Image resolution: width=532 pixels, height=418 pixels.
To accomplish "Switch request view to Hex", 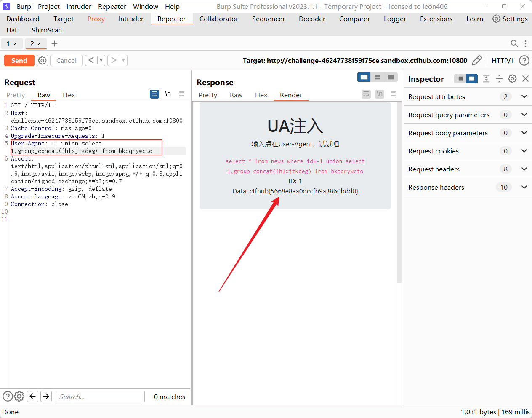I will [69, 95].
